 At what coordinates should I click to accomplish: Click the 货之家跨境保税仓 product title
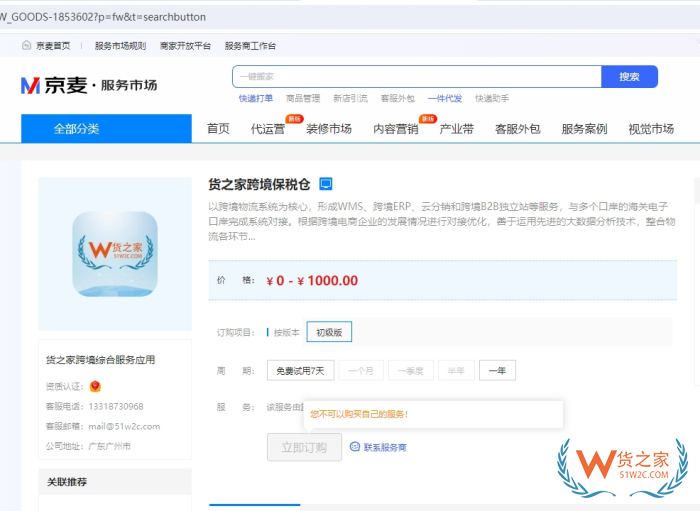pos(259,184)
